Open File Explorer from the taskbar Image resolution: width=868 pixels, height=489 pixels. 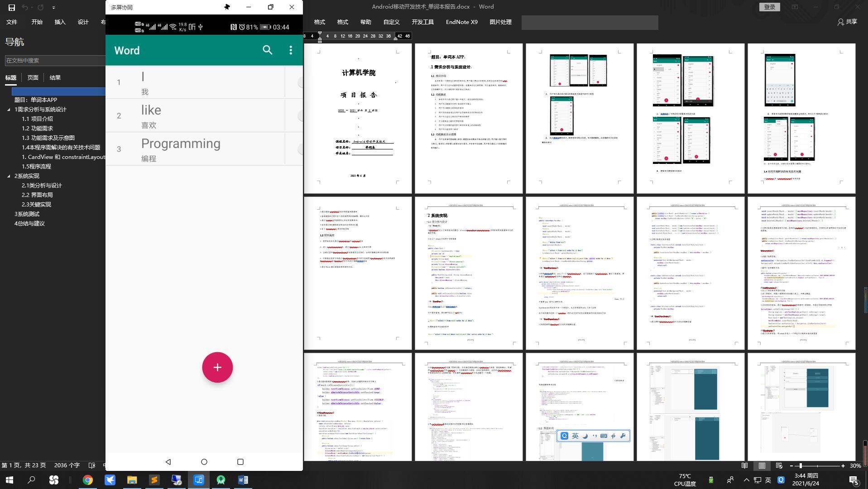tap(132, 480)
